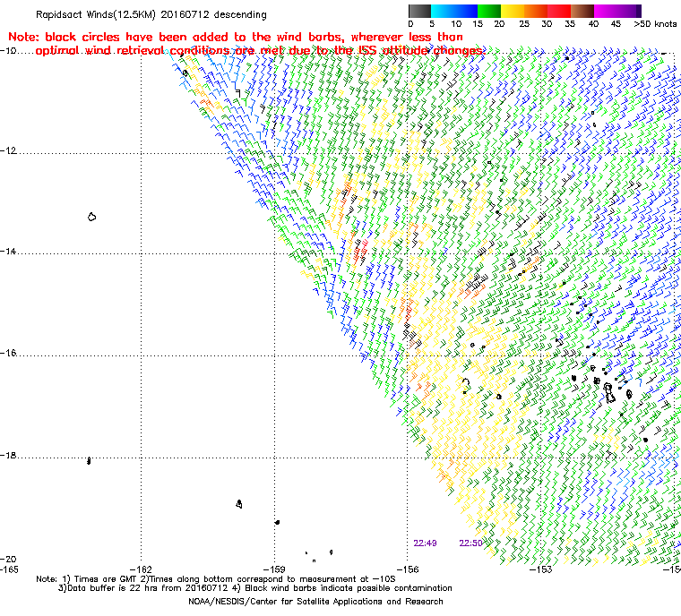Click the "Times are GMT" footnote line
681x616 pixels.
[216, 579]
